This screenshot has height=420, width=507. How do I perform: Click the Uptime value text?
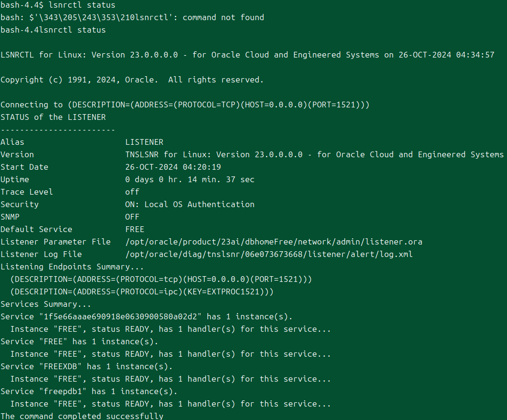(189, 179)
